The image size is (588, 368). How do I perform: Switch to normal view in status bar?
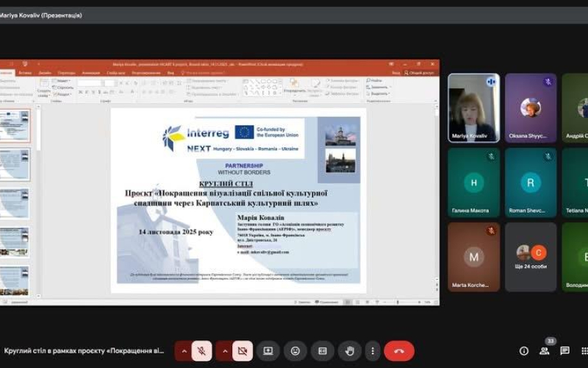[348, 302]
